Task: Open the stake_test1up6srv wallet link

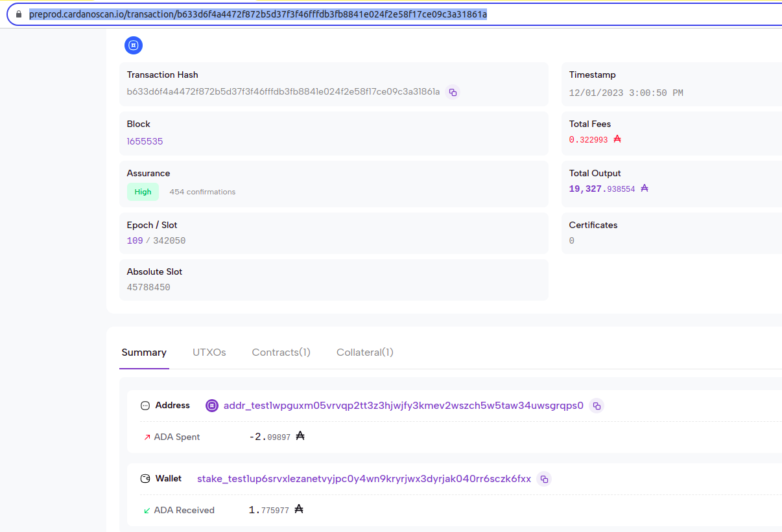Action: point(364,479)
